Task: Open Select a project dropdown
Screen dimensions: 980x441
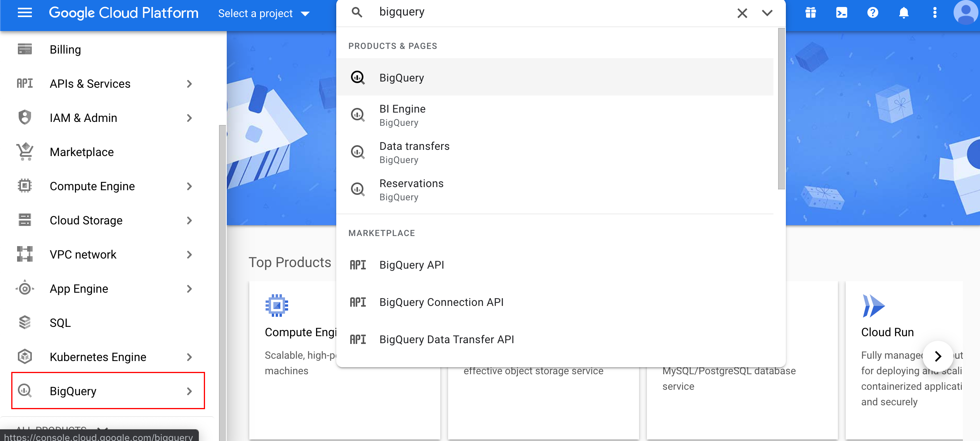Action: [264, 14]
